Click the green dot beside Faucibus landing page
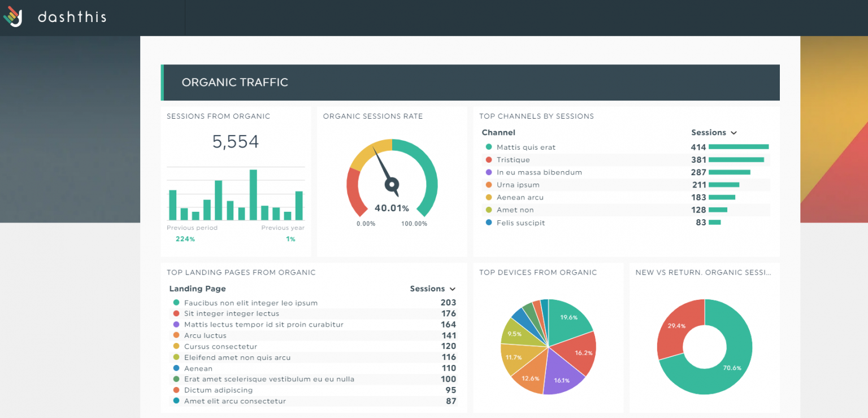This screenshot has height=418, width=868. click(176, 303)
